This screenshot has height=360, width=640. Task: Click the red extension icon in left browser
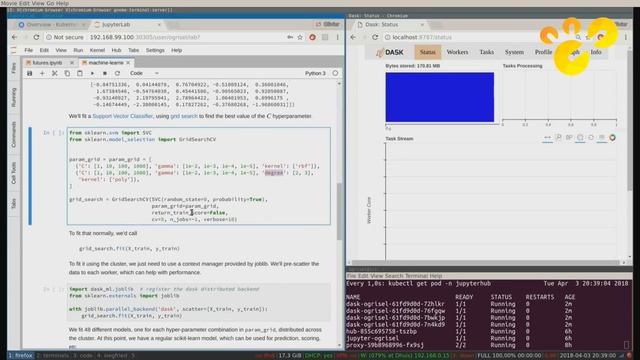tap(312, 37)
